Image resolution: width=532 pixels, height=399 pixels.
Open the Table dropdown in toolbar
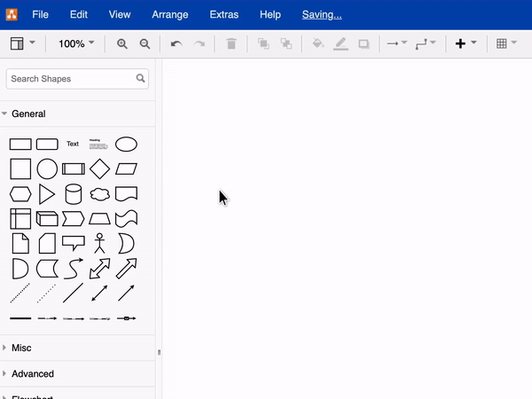(506, 43)
